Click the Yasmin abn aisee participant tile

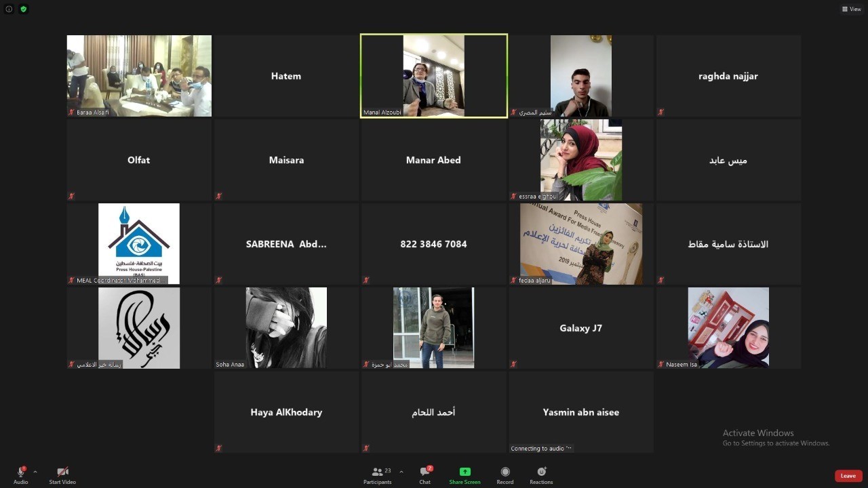580,412
